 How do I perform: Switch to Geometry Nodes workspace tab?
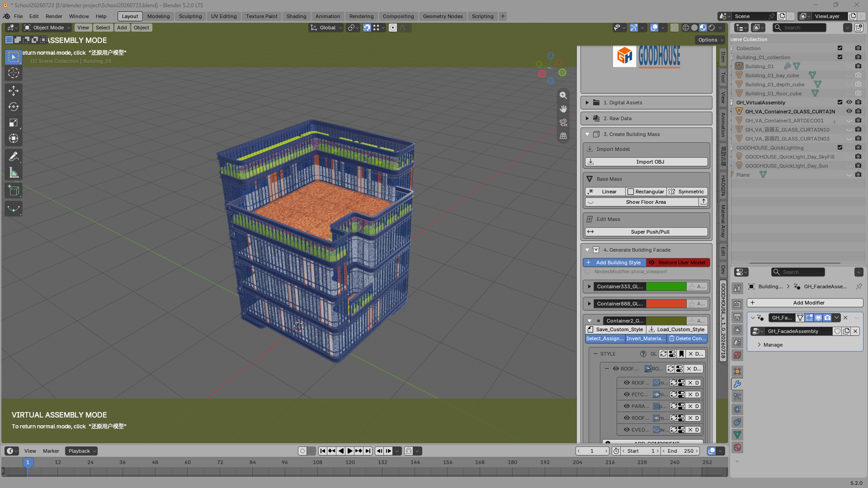point(443,16)
